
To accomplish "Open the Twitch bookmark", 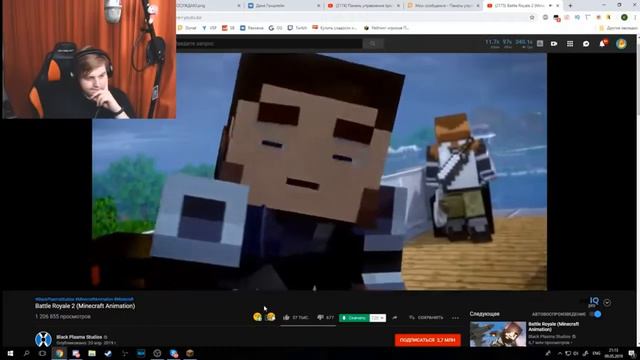I will click(297, 28).
